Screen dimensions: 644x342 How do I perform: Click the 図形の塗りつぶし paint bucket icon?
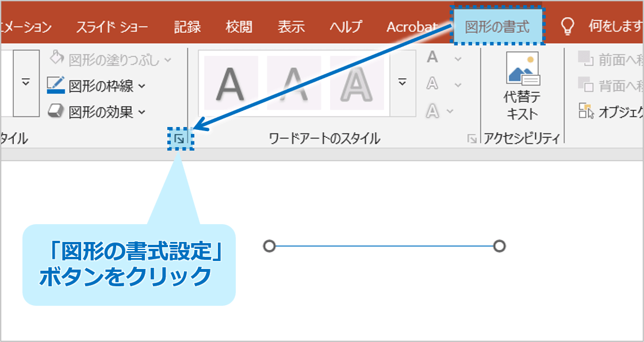[56, 59]
